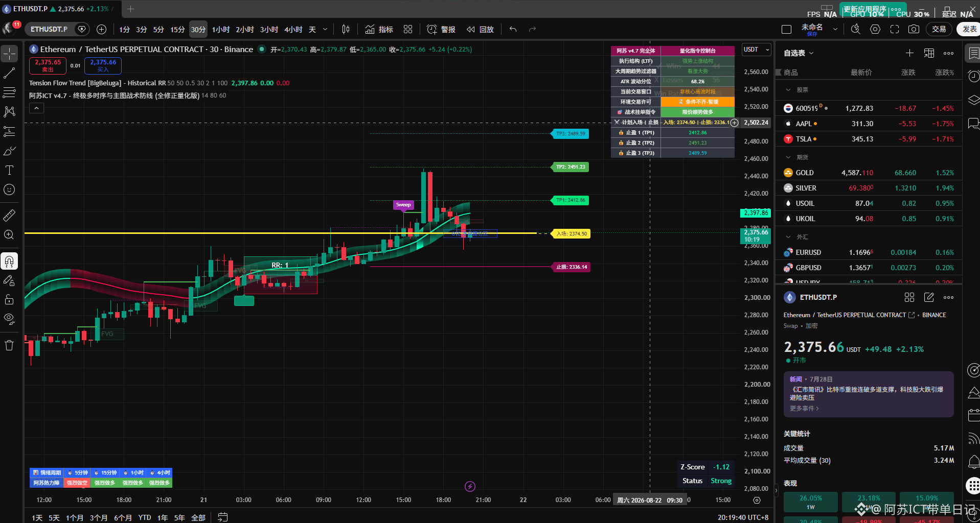Select the trend line drawing tool
This screenshot has width=980, height=523.
click(9, 73)
